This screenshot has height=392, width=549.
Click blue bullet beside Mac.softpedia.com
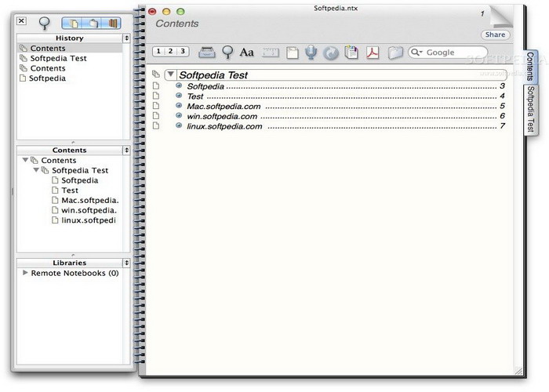179,105
